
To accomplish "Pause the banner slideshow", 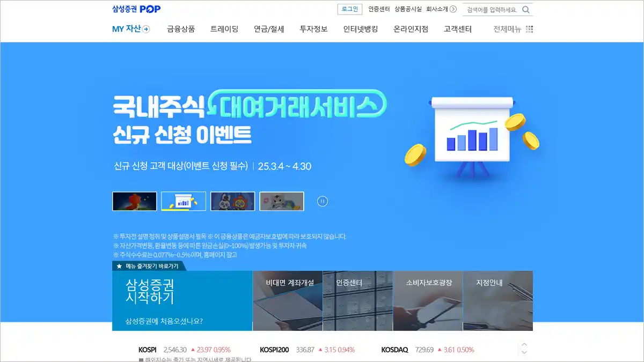I will [x=323, y=201].
